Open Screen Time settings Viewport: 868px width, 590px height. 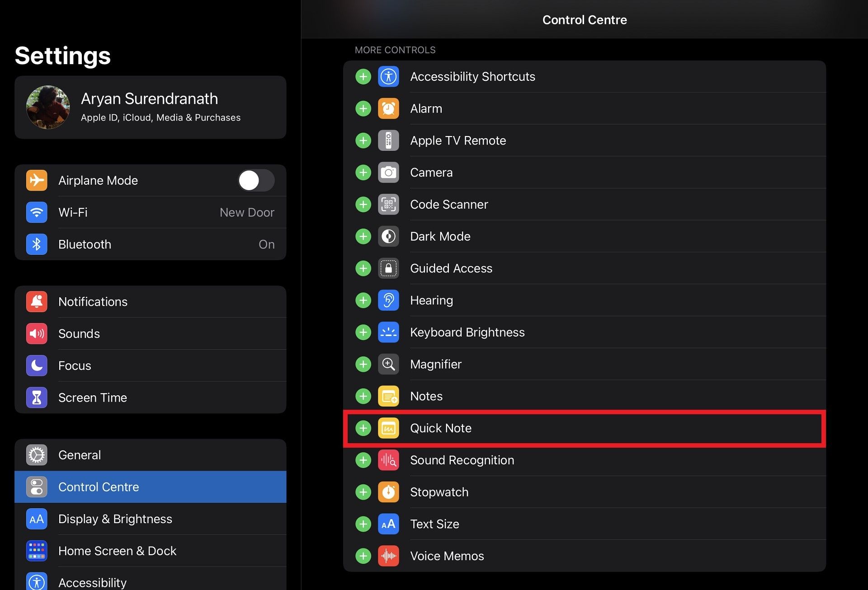tap(150, 398)
